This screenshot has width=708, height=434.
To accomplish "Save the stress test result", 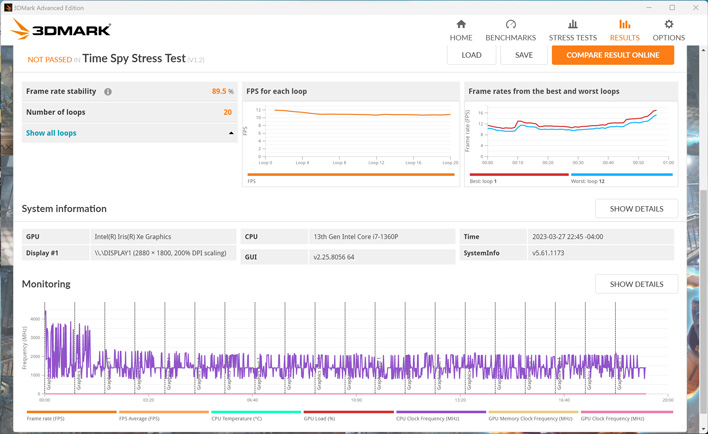I will click(x=523, y=55).
